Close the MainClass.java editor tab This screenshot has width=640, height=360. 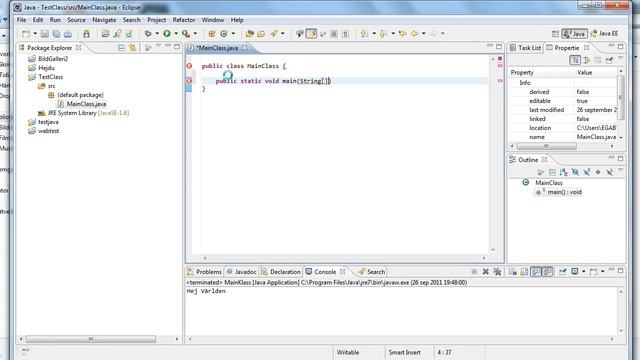(244, 48)
